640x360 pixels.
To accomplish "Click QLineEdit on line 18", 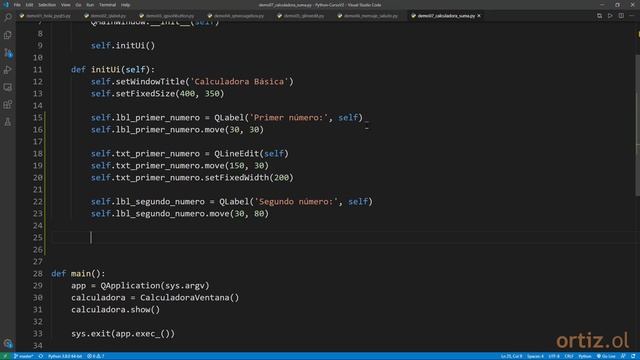I will click(236, 153).
